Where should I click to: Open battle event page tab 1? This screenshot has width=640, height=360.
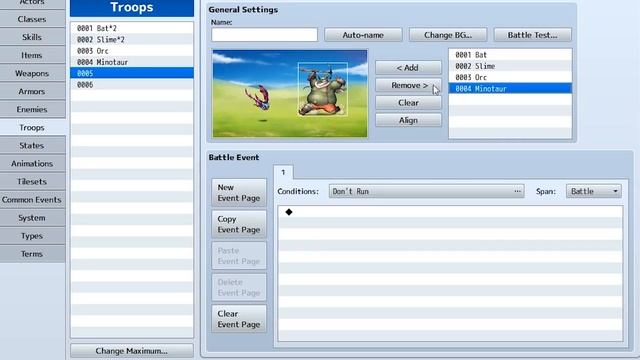point(283,172)
